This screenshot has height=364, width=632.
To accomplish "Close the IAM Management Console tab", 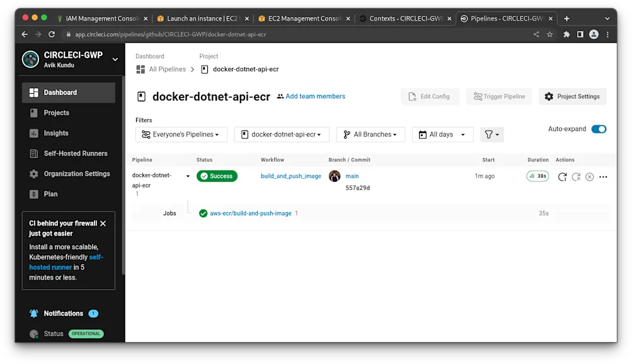I will point(146,18).
